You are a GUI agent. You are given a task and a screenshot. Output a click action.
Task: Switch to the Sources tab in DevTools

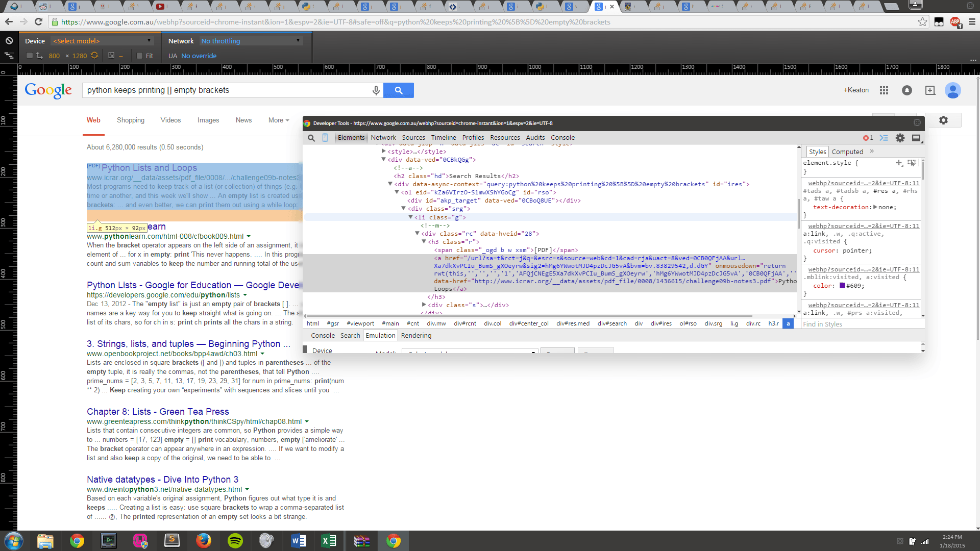[413, 138]
